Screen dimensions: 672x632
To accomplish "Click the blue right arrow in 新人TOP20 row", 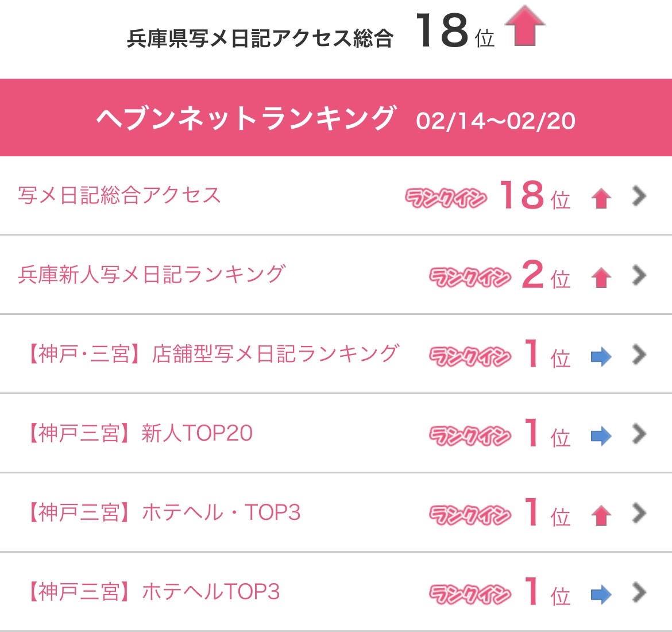I will click(x=601, y=436).
